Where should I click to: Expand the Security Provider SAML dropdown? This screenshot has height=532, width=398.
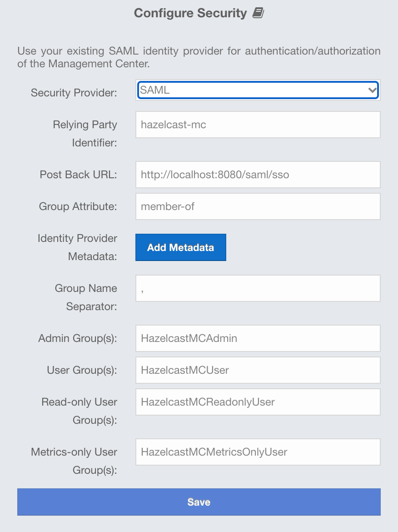pos(258,90)
